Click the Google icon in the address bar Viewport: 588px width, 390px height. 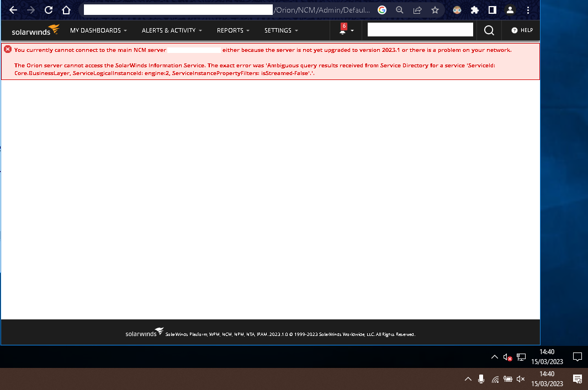[382, 10]
